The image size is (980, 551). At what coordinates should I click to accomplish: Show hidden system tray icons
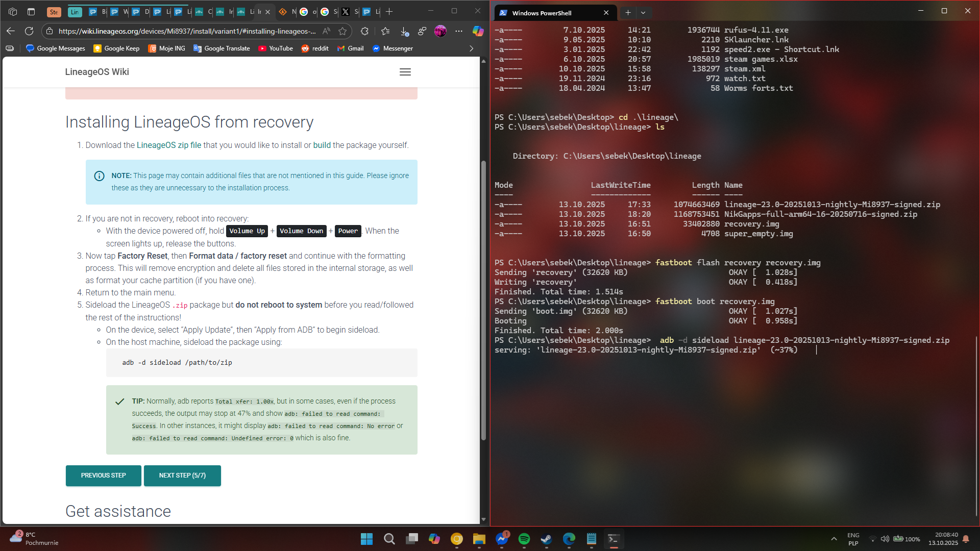click(x=834, y=539)
